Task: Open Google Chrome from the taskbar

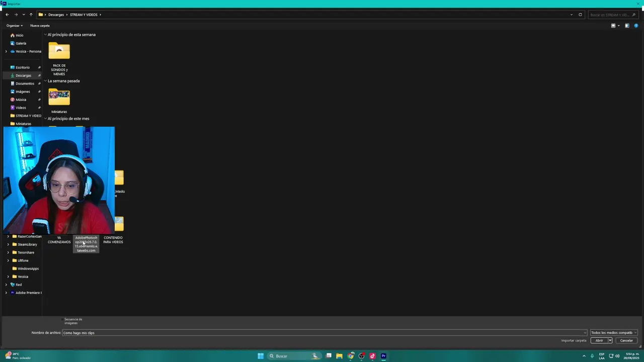Action: pyautogui.click(x=351, y=356)
